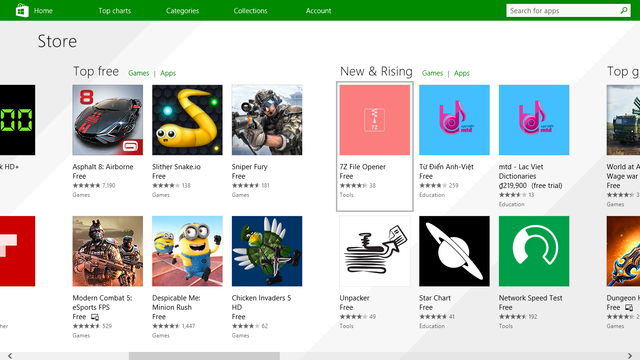Open the Unpacker app icon
Screen dimensions: 640x360
[375, 251]
